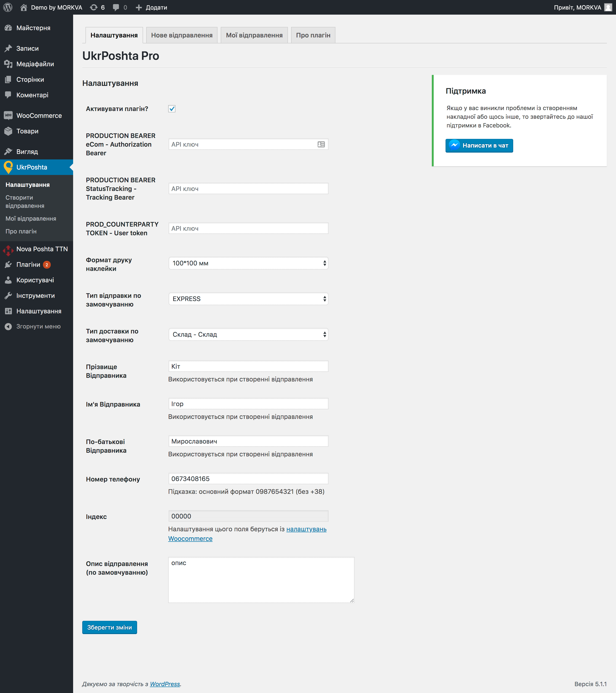Click the Користувачі user icon
This screenshot has width=616, height=693.
[x=8, y=280]
